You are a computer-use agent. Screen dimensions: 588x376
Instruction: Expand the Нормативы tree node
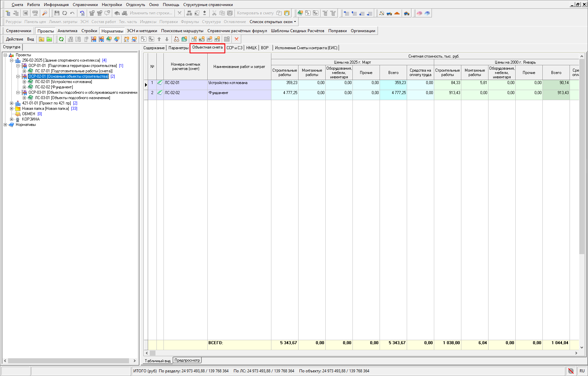pyautogui.click(x=5, y=125)
